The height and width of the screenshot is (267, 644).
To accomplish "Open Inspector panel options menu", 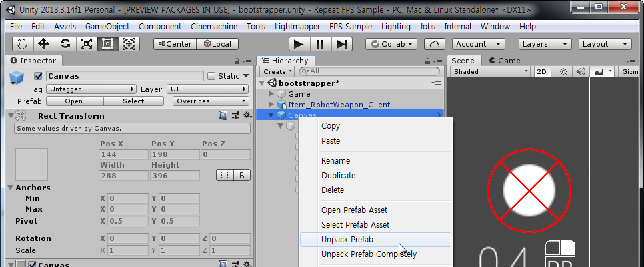I will [247, 61].
